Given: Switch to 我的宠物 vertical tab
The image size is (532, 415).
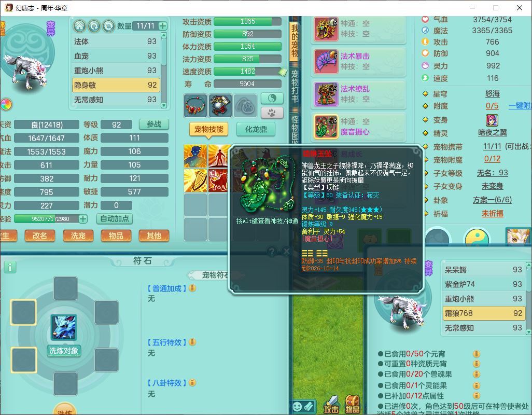Looking at the screenshot, I should [295, 40].
